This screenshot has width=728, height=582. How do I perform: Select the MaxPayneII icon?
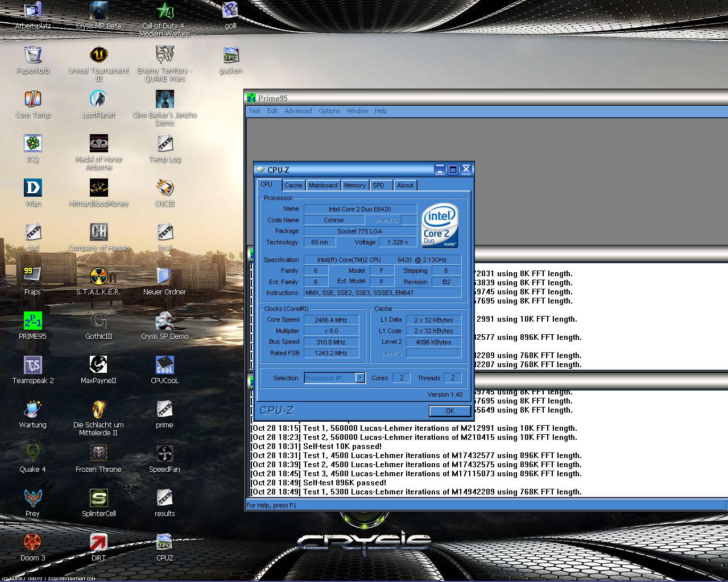99,365
